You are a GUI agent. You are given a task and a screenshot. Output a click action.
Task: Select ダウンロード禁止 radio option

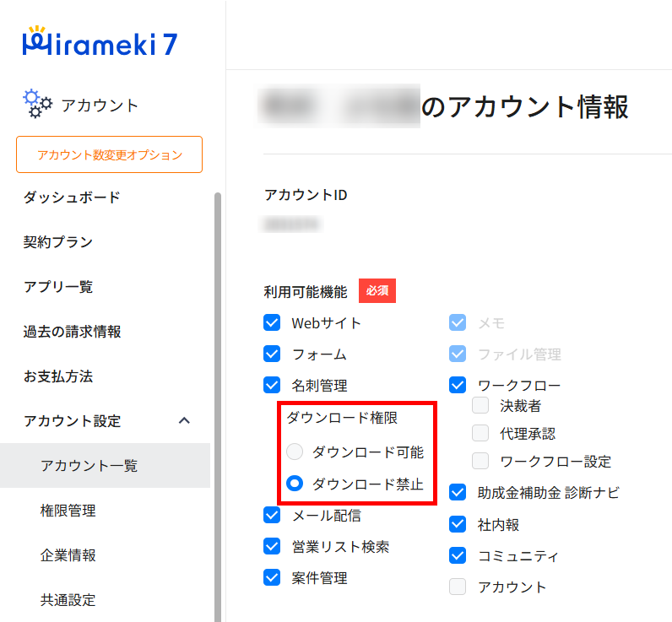click(295, 484)
